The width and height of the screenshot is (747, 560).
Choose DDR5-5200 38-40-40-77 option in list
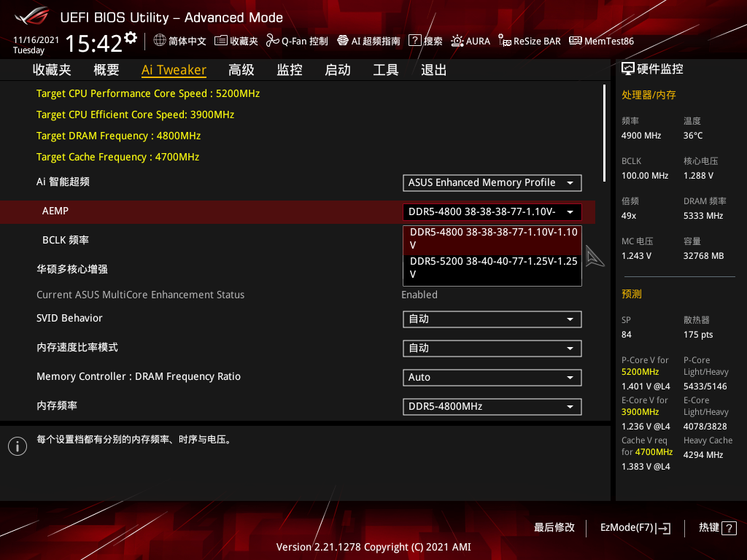click(492, 268)
